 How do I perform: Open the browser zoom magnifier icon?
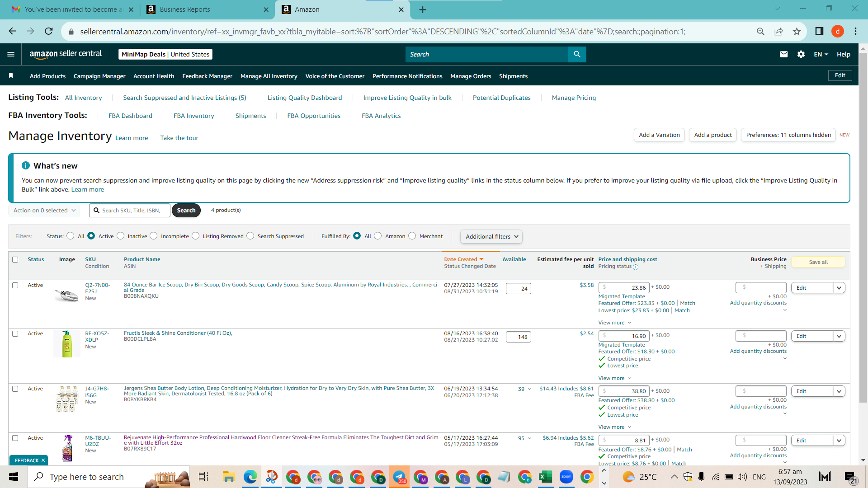(760, 31)
